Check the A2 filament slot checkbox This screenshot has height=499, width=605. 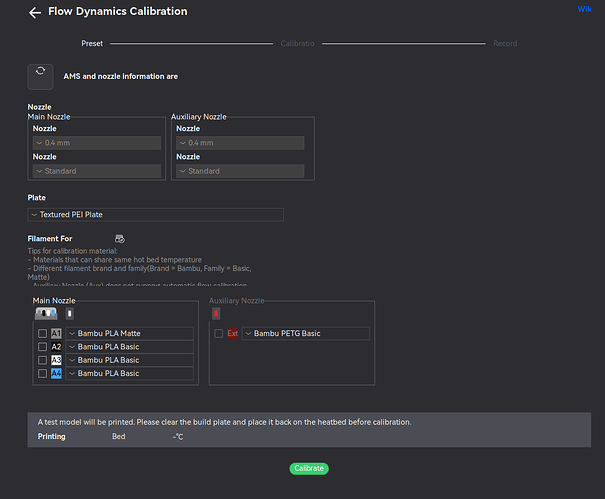pos(42,347)
